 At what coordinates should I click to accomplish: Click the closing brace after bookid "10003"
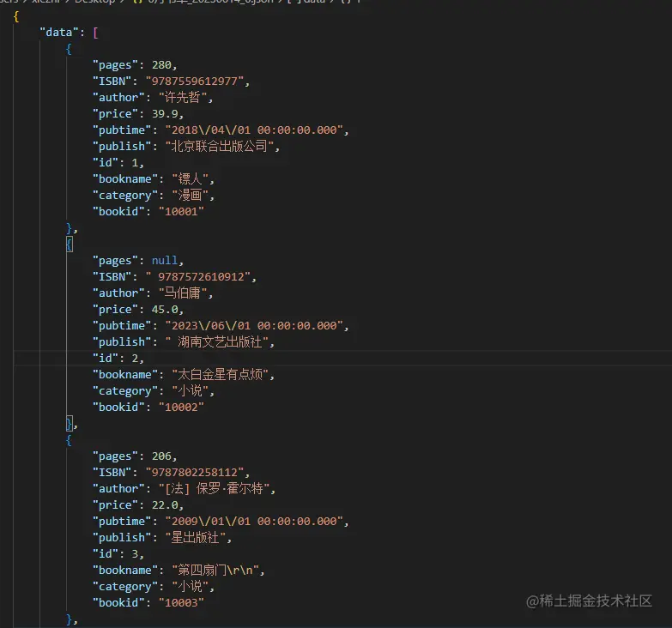(70, 619)
